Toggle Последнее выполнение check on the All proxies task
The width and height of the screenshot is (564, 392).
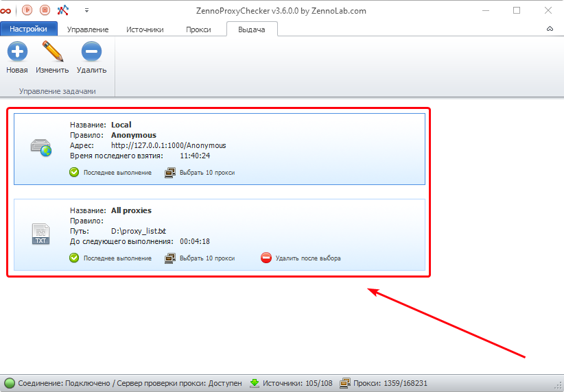[74, 258]
